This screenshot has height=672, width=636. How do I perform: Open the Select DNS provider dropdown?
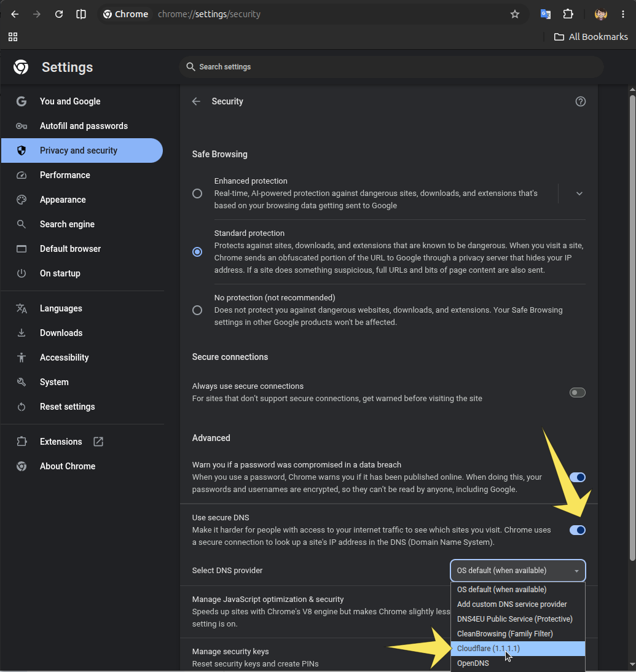(517, 571)
